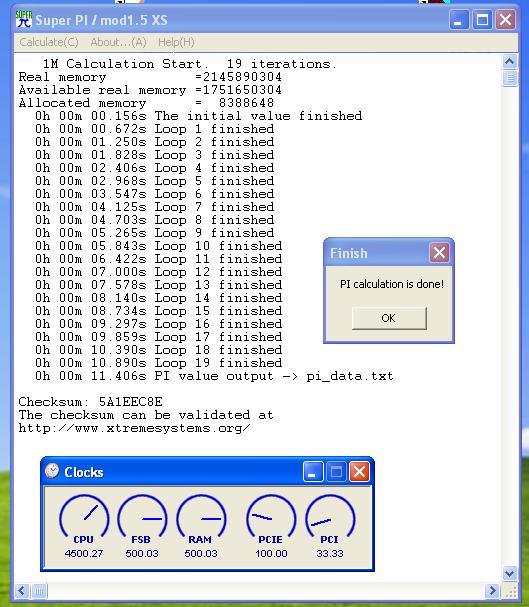This screenshot has width=529, height=607.
Task: Click the 'Loop 19 finished' line
Action: click(x=159, y=363)
